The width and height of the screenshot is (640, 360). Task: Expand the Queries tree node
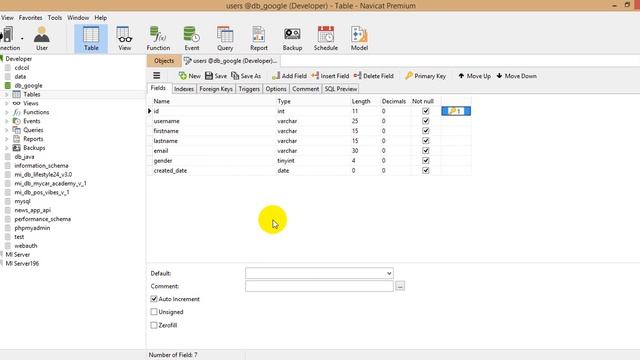(7, 130)
